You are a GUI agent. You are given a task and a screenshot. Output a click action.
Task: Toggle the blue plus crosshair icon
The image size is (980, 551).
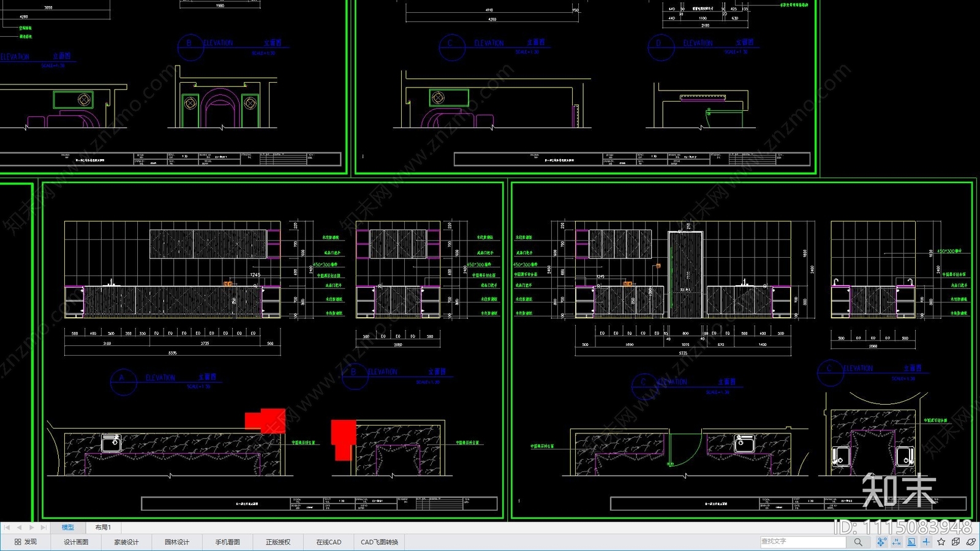pos(926,542)
